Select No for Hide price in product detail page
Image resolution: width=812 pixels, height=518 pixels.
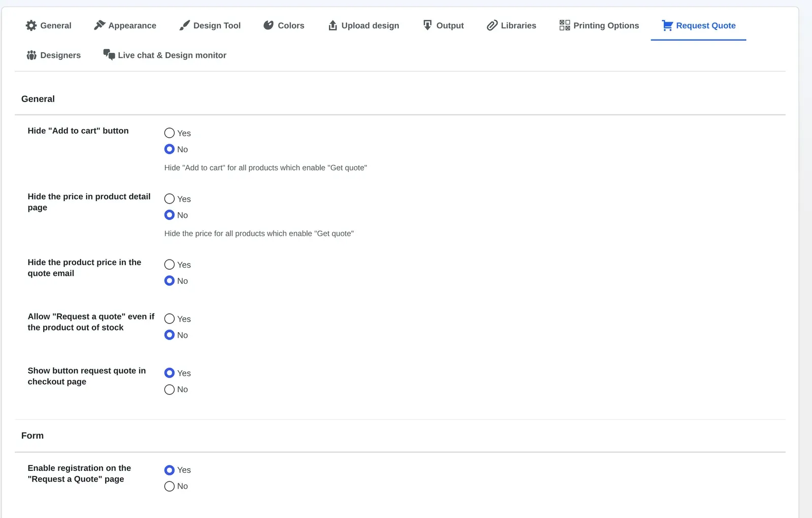pyautogui.click(x=170, y=215)
